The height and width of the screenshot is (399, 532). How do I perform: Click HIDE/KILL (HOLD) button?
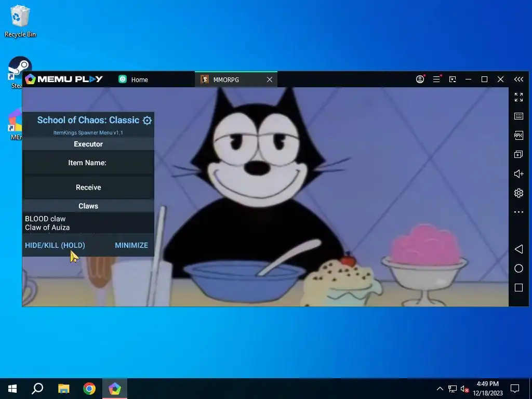[55, 245]
